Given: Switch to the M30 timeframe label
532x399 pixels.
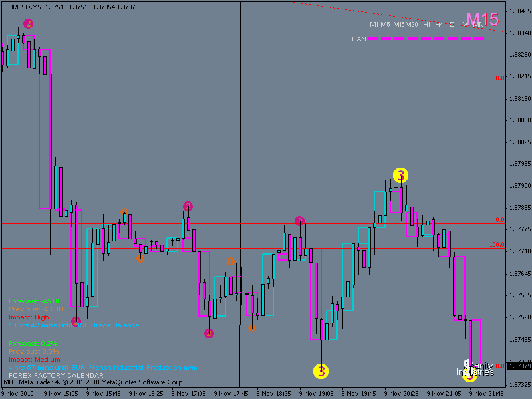Looking at the screenshot, I should point(412,25).
